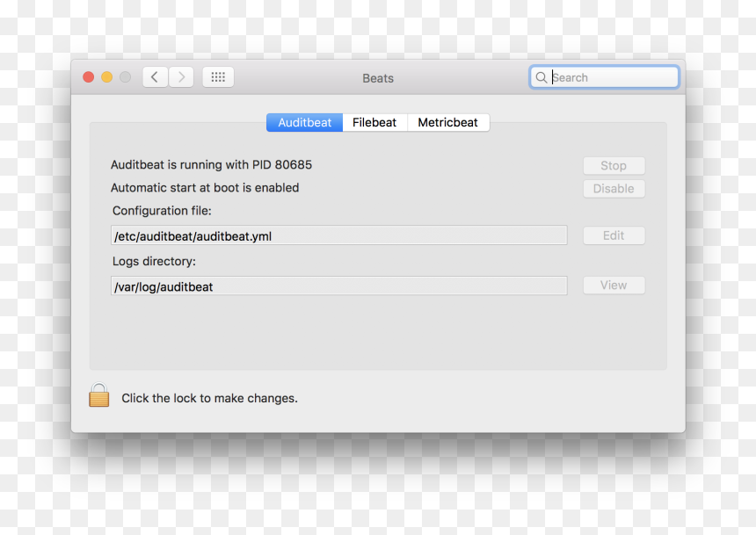Click the Beats window title
The image size is (756, 535).
pos(378,78)
